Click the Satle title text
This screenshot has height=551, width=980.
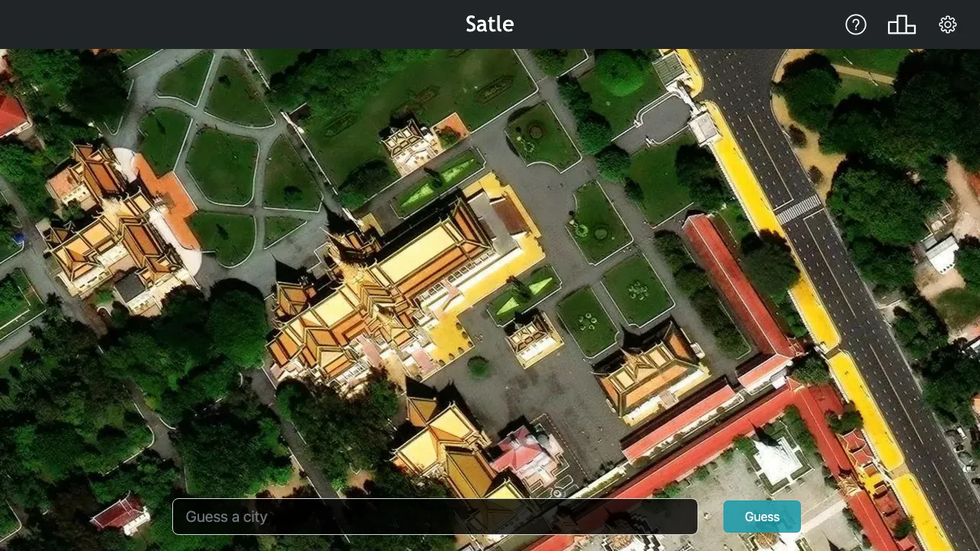point(490,24)
